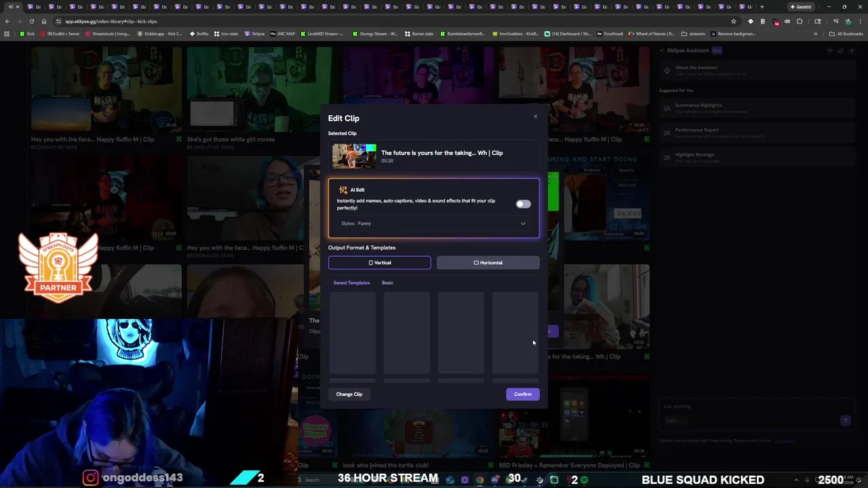
Task: Open the Remove background bookmark
Action: [x=733, y=34]
